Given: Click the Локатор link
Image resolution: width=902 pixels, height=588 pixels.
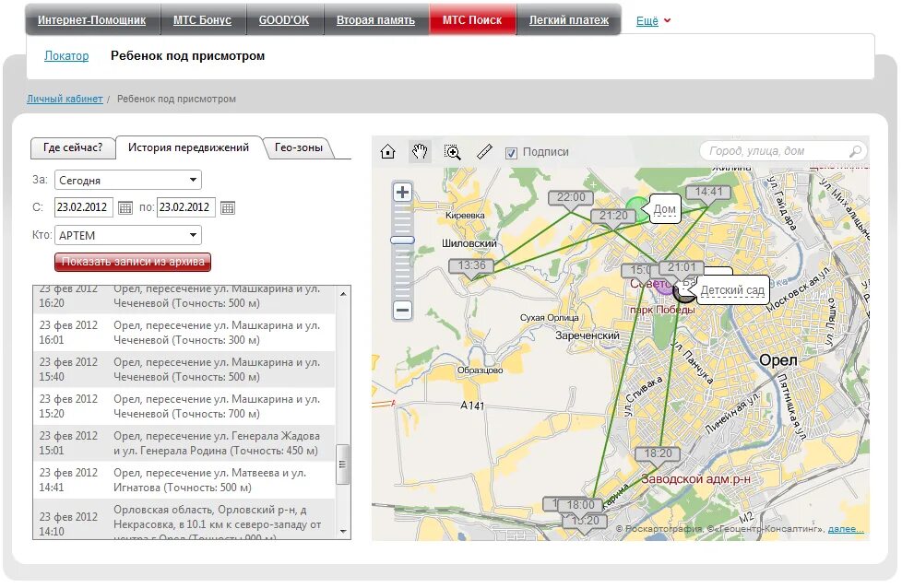Looking at the screenshot, I should point(66,55).
